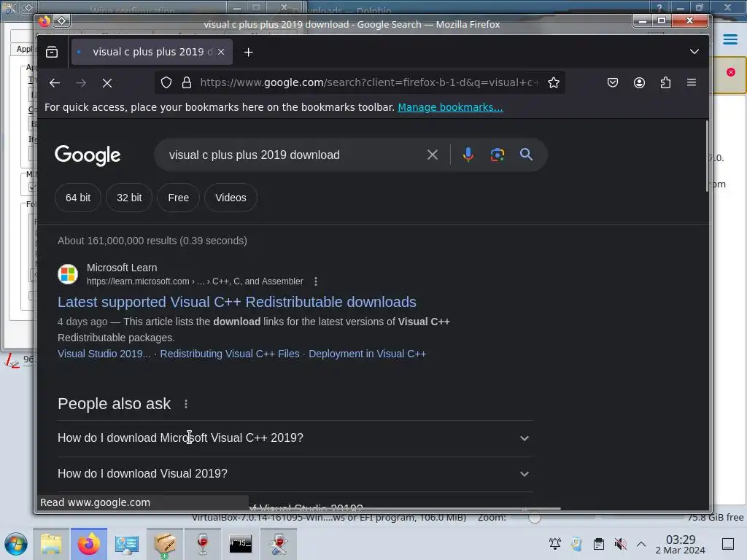
Task: Adjust the Dolphin zoom slider
Action: [535, 518]
